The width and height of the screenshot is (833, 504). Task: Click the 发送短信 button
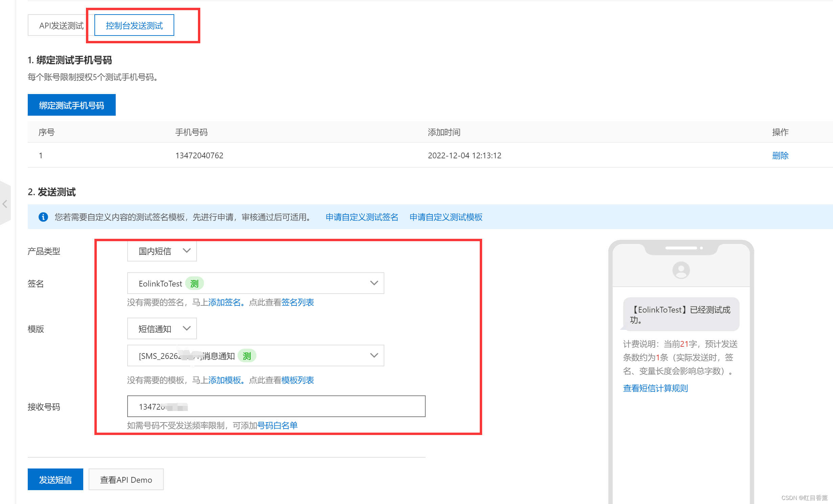tap(55, 479)
